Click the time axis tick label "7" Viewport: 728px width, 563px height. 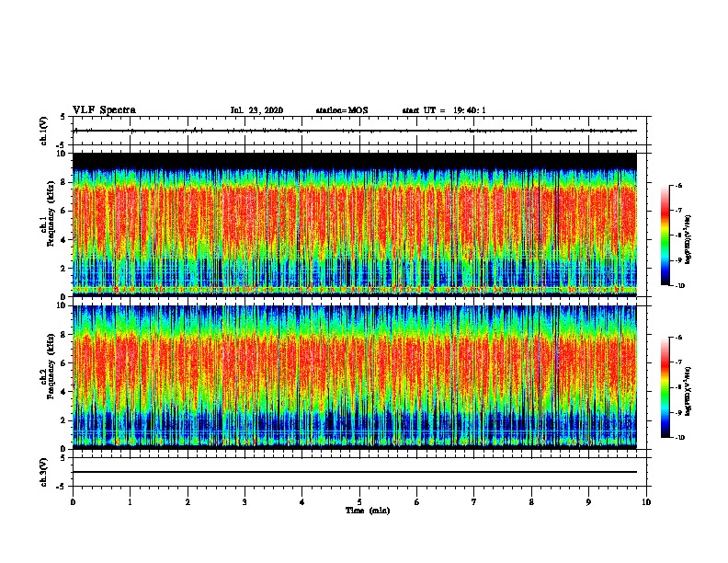pyautogui.click(x=474, y=502)
